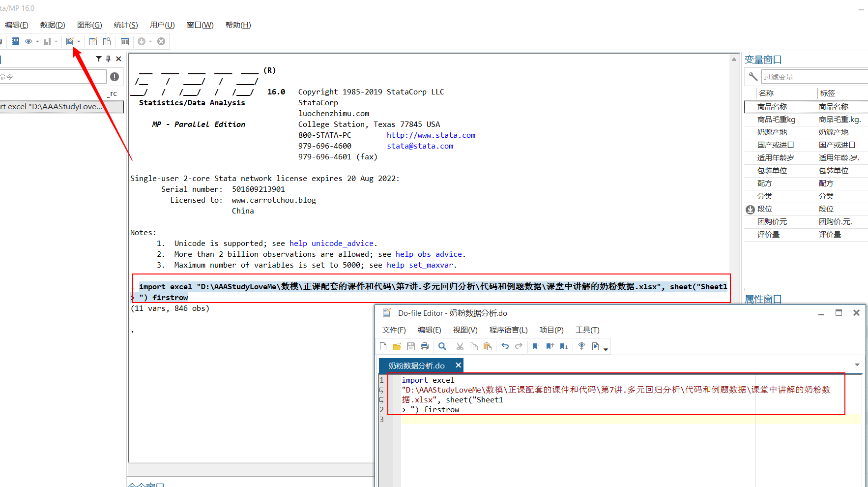Expand the Graph icon dropdown arrow
Viewport: 868px width, 487px height.
point(56,42)
